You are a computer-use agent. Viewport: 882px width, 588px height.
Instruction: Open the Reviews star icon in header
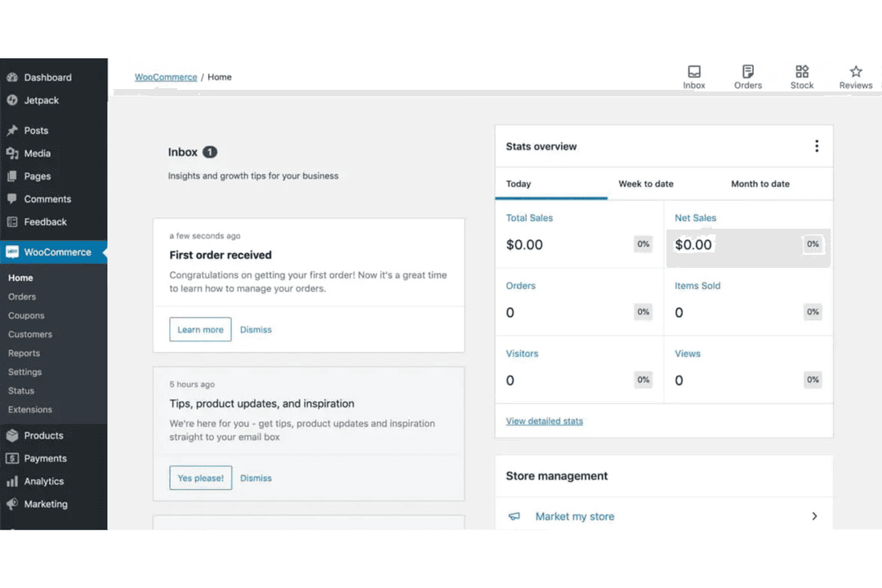click(x=856, y=72)
